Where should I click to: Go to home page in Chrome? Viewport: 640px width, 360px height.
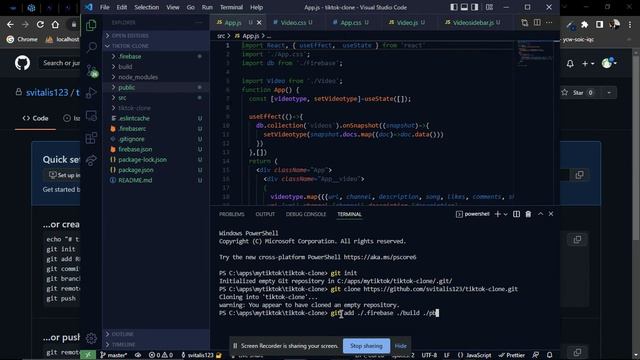click(x=55, y=24)
